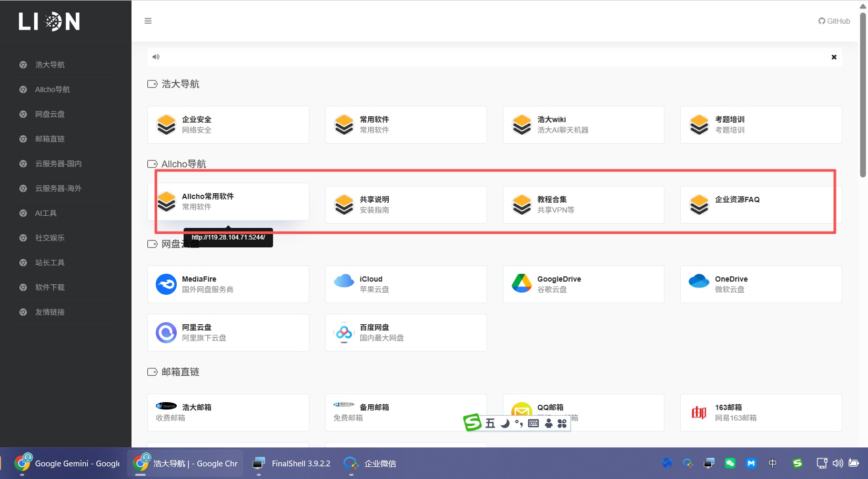Viewport: 868px width, 479px height.
Task: Click the green Sogou tray icon
Action: pyautogui.click(x=798, y=463)
